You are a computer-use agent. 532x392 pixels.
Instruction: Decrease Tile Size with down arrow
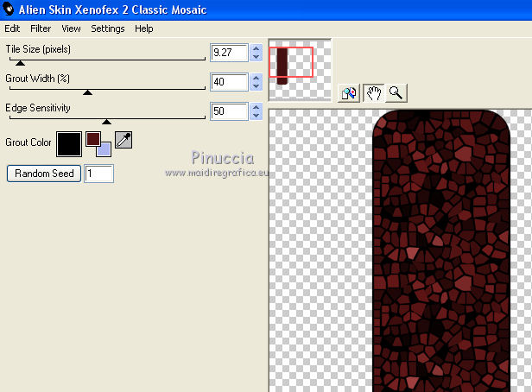[x=256, y=57]
